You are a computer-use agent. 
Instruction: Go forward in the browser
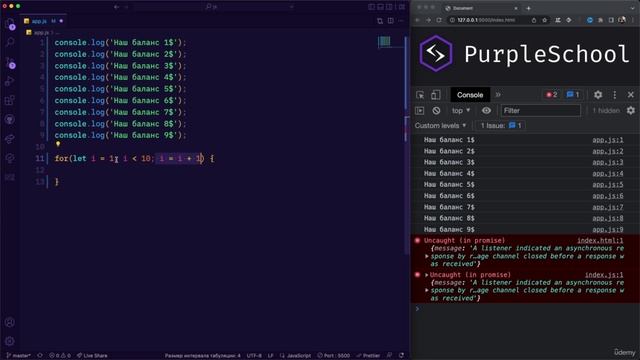[x=428, y=20]
